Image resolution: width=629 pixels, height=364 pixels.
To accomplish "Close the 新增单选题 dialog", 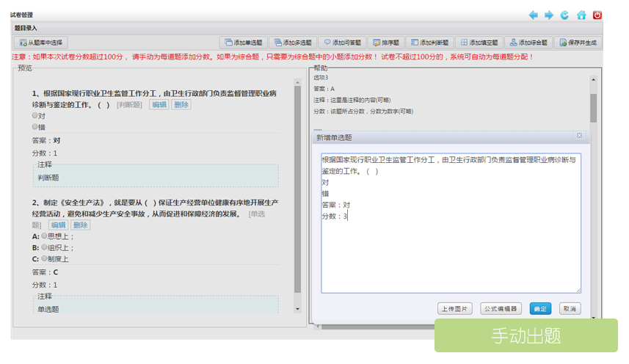I will (579, 136).
